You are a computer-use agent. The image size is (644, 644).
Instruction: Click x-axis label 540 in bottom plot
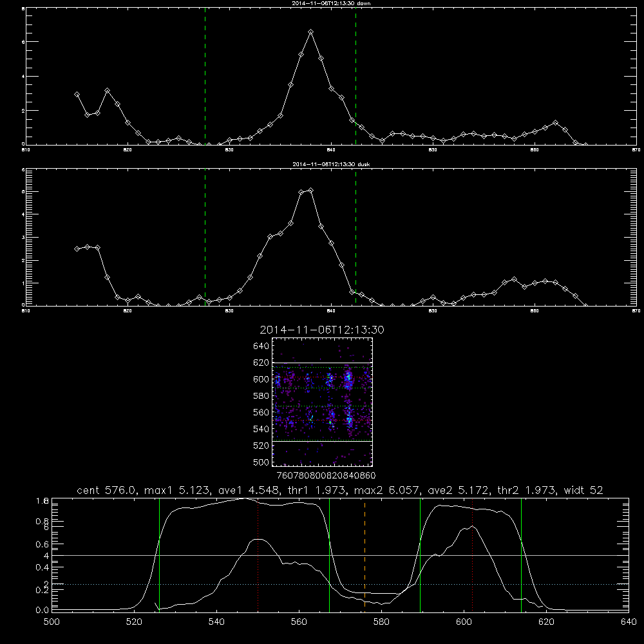pyautogui.click(x=216, y=622)
